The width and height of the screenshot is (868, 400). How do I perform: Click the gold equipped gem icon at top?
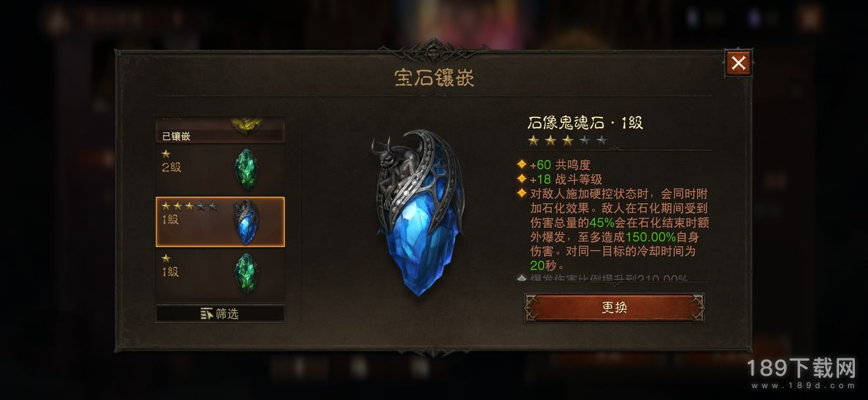tap(247, 126)
